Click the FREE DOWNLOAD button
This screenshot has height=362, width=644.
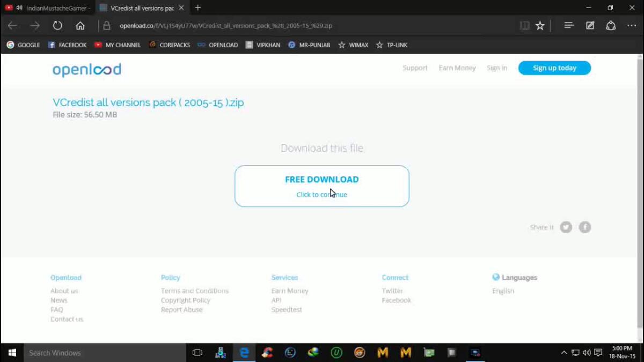coord(321,179)
